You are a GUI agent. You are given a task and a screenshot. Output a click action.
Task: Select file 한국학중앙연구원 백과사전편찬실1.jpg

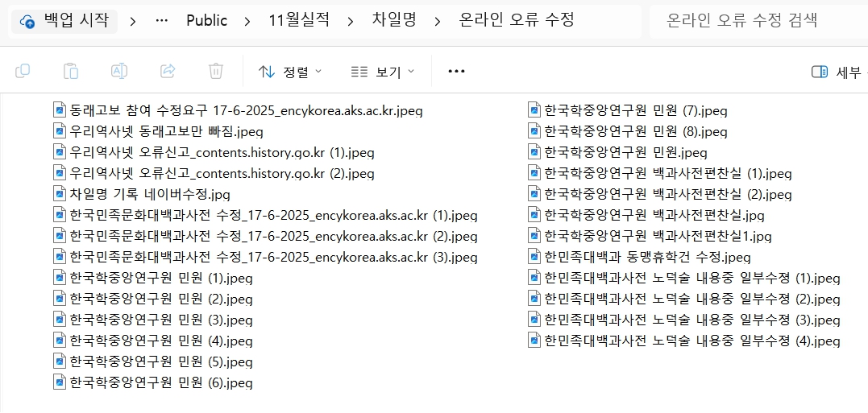pos(650,236)
